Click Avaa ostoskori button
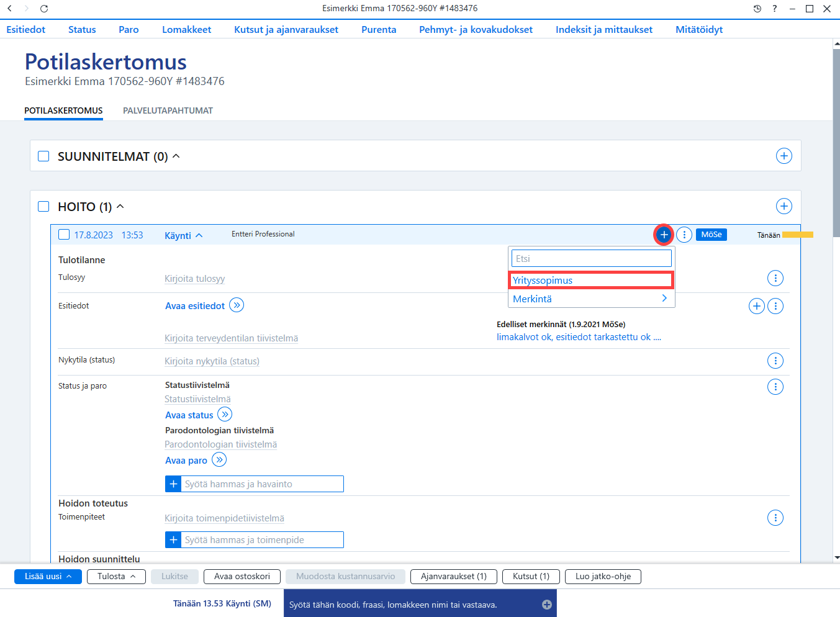 pos(242,577)
